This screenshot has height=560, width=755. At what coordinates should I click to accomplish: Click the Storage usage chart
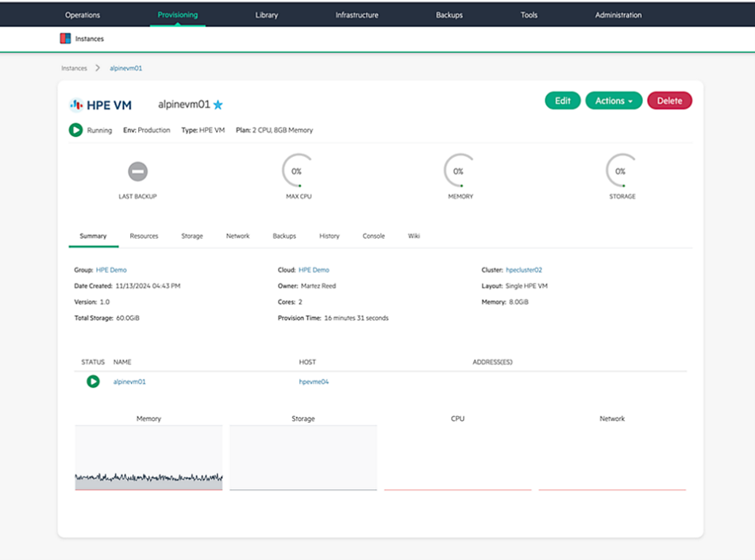(x=303, y=458)
